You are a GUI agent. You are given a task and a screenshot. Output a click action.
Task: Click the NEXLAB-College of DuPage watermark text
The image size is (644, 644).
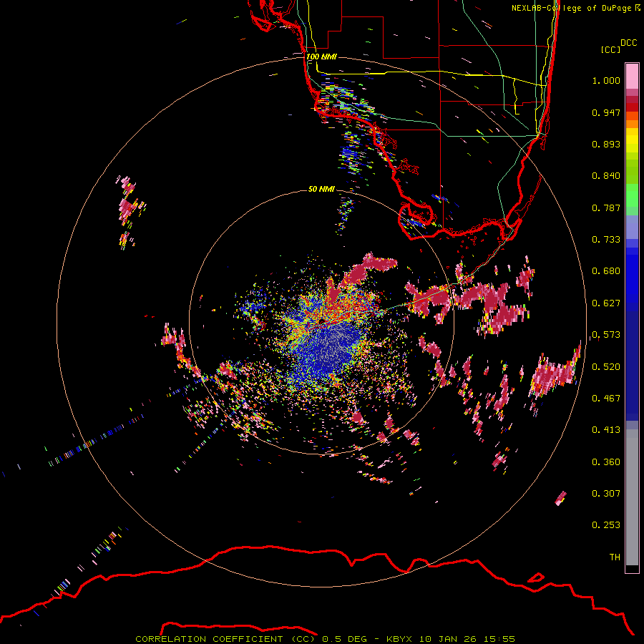(x=575, y=8)
